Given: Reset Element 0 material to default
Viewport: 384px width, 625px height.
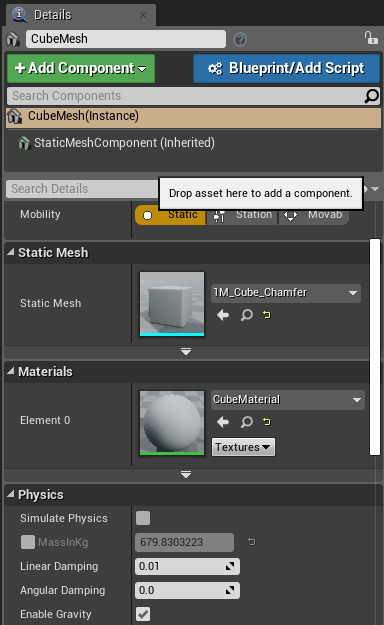Looking at the screenshot, I should click(x=267, y=422).
